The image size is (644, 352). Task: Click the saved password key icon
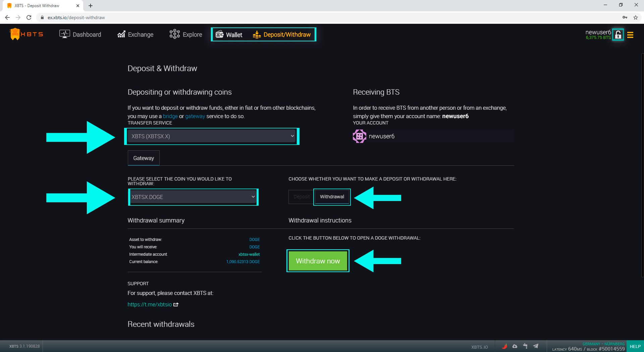click(x=625, y=17)
